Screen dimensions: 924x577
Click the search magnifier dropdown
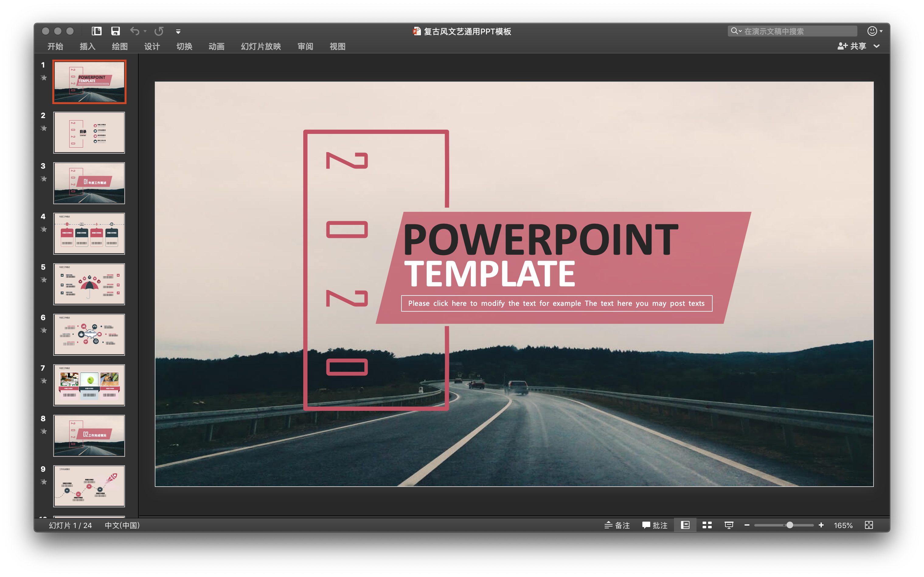tap(736, 31)
